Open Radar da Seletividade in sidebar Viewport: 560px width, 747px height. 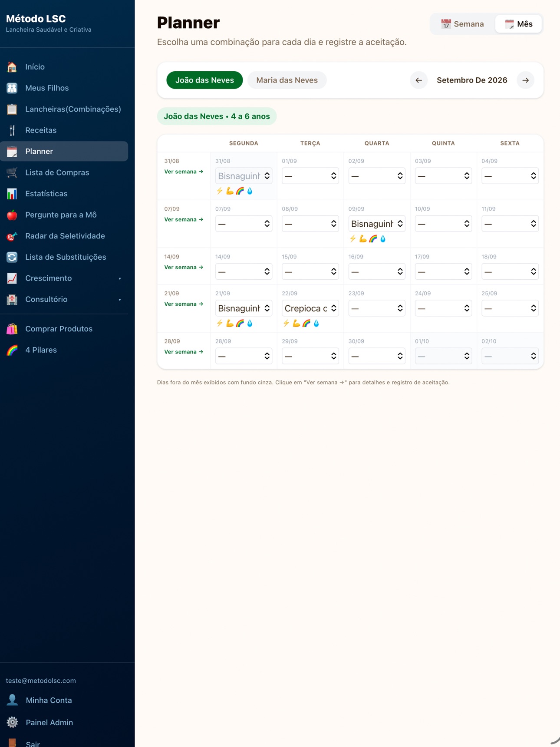tap(64, 236)
